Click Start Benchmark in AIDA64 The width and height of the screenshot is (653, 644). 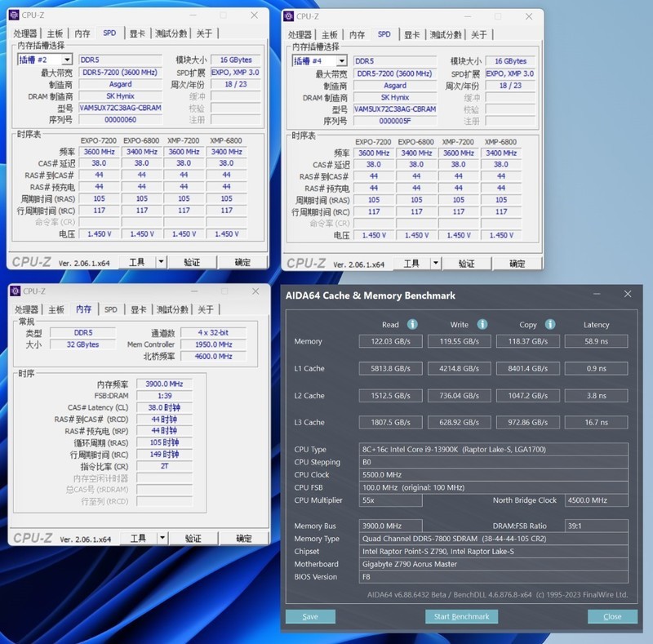461,616
